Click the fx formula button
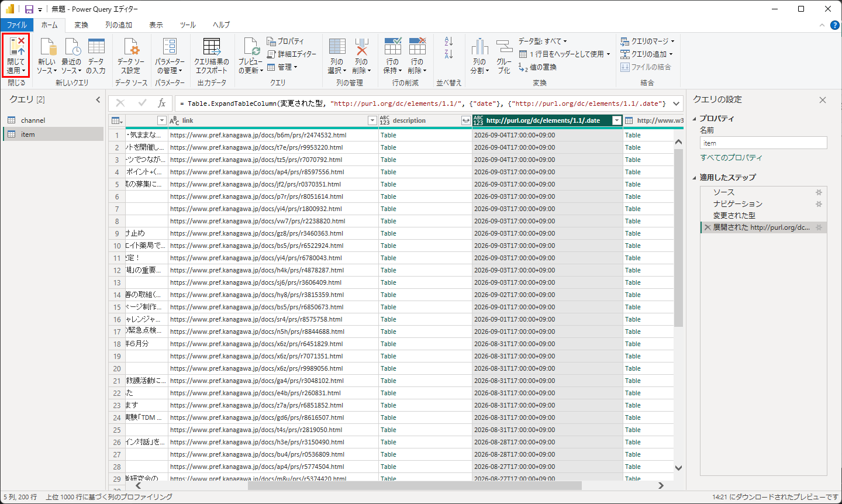842x504 pixels. [162, 103]
